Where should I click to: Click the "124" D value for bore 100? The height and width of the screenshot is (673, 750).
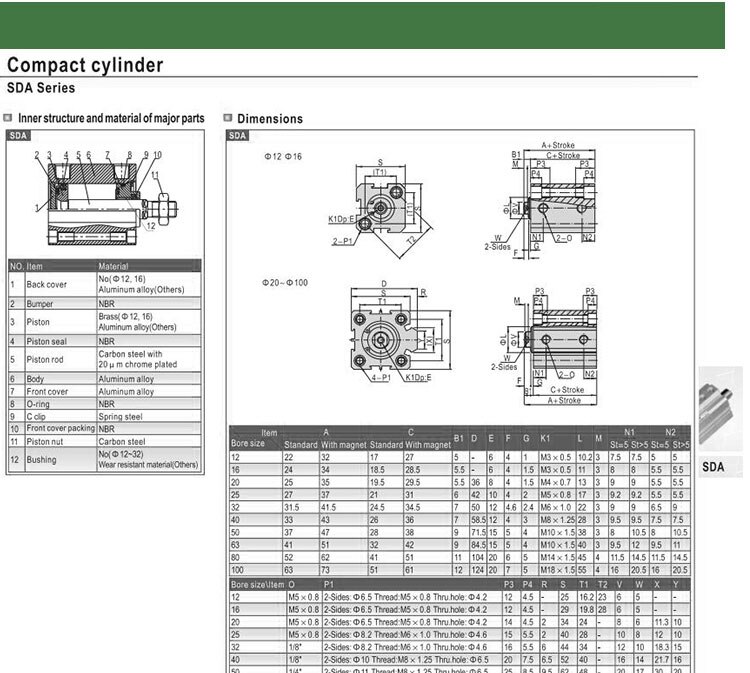coord(477,570)
